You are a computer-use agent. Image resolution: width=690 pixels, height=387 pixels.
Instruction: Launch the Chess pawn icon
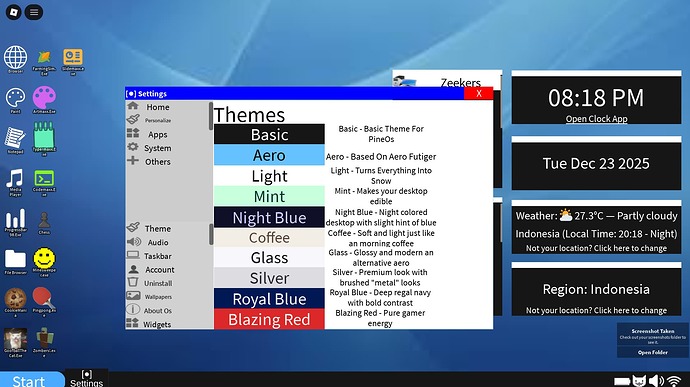pyautogui.click(x=44, y=220)
